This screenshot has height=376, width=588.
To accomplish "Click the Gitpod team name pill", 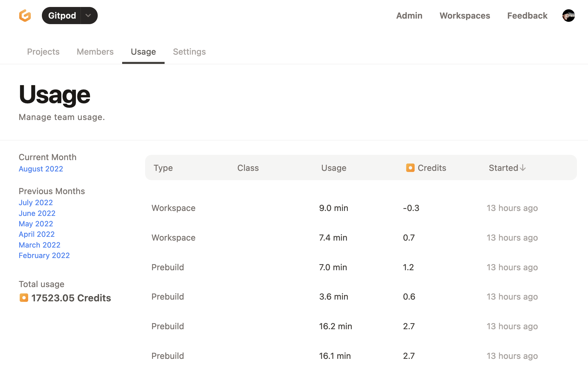I will [x=62, y=16].
